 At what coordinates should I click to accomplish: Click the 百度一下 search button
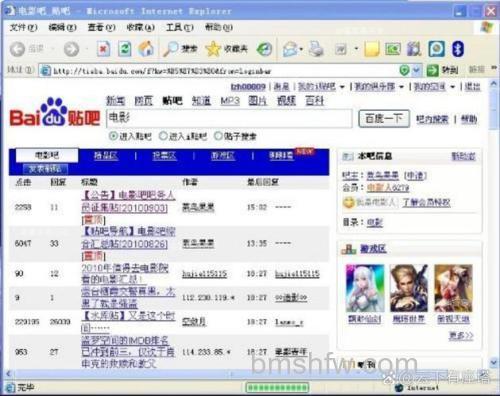(x=384, y=118)
